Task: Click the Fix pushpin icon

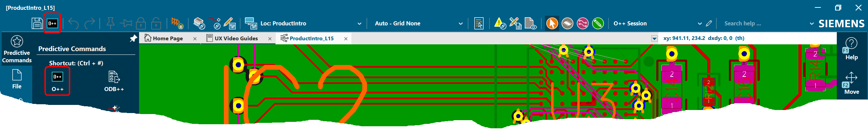Action: 110,23
